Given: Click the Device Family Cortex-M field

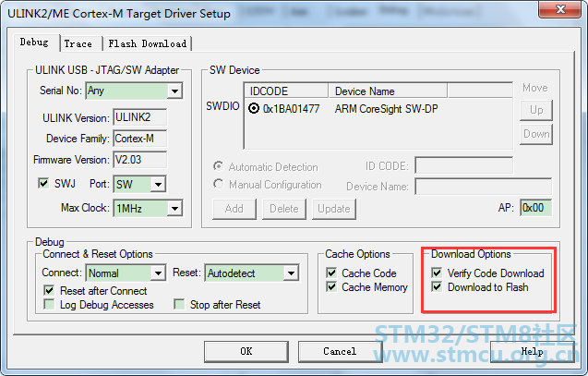Looking at the screenshot, I should pyautogui.click(x=140, y=139).
